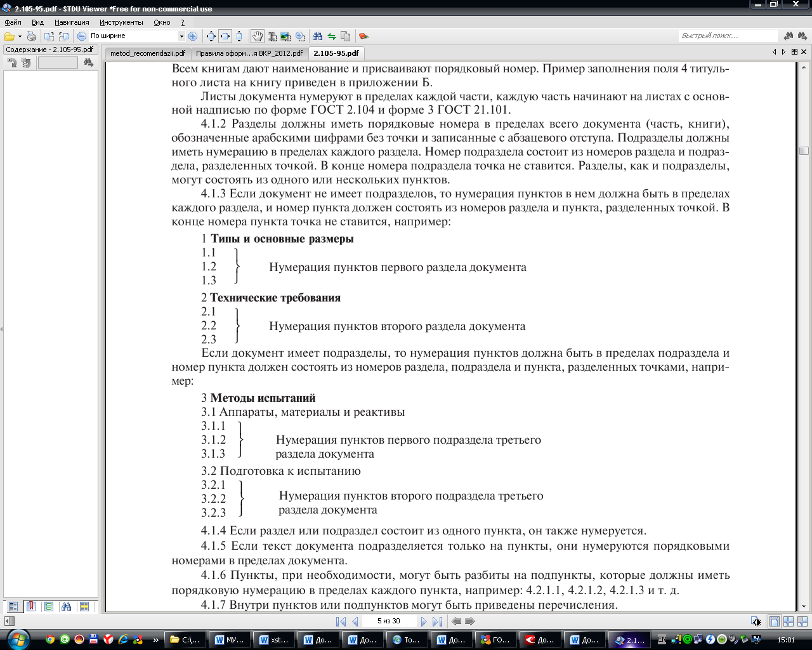Open a file with the folder icon
812x650 pixels.
click(9, 36)
